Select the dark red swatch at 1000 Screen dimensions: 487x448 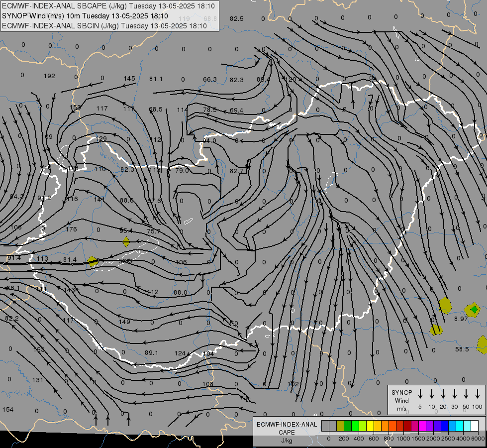407,426
